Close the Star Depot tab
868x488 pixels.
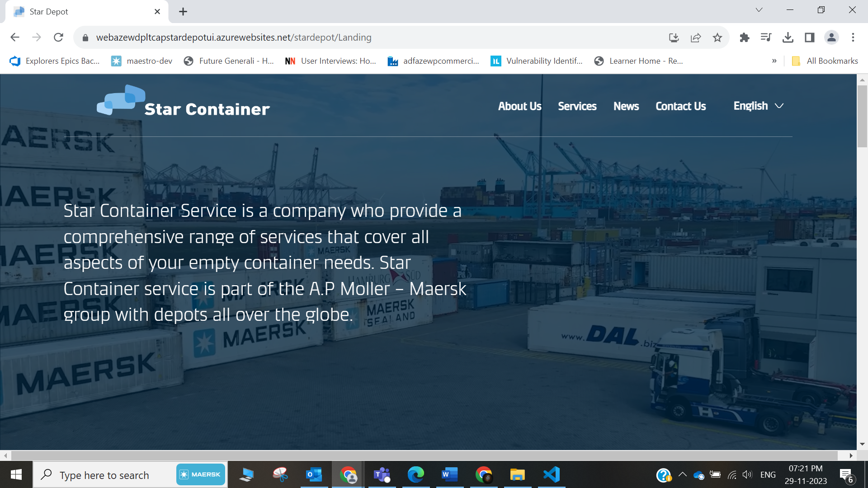click(157, 12)
